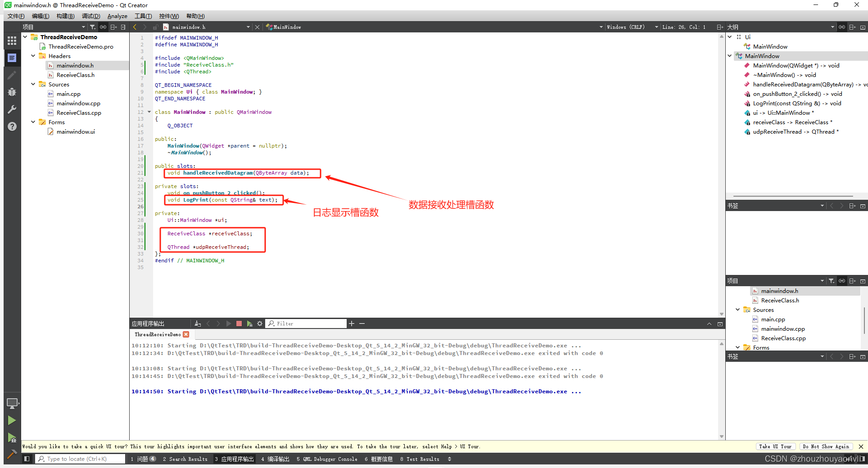The height and width of the screenshot is (468, 868).
Task: Switch to the 编译输出 output tab
Action: click(x=275, y=459)
